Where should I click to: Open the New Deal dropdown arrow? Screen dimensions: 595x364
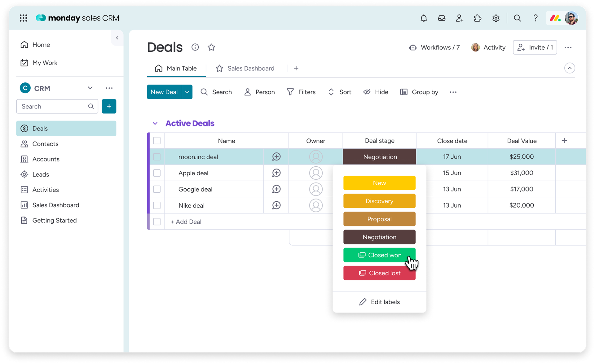[x=187, y=92]
